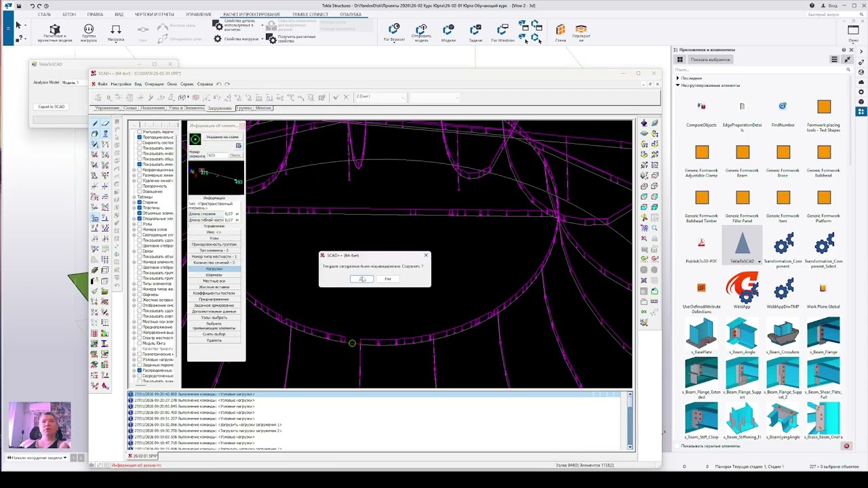Toggle the "Шарниры" checkbox in filter tree
Viewport: 868px width, 488px height.
pyautogui.click(x=140, y=295)
